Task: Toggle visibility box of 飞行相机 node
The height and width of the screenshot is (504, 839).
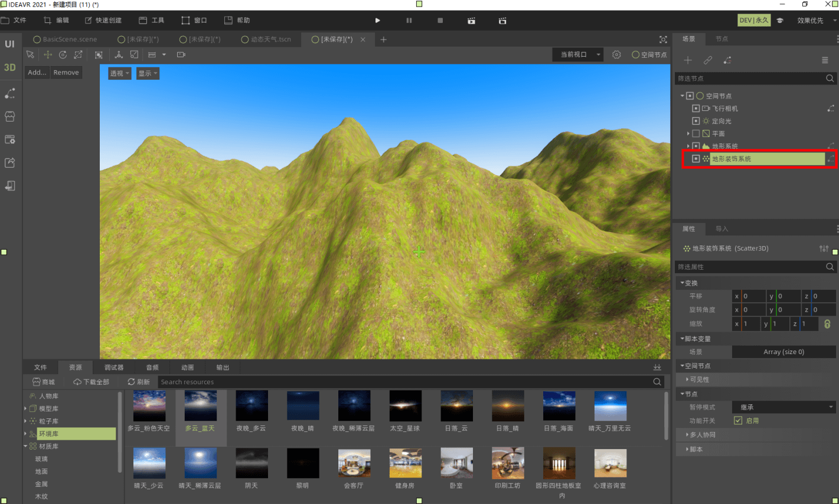Action: (696, 109)
